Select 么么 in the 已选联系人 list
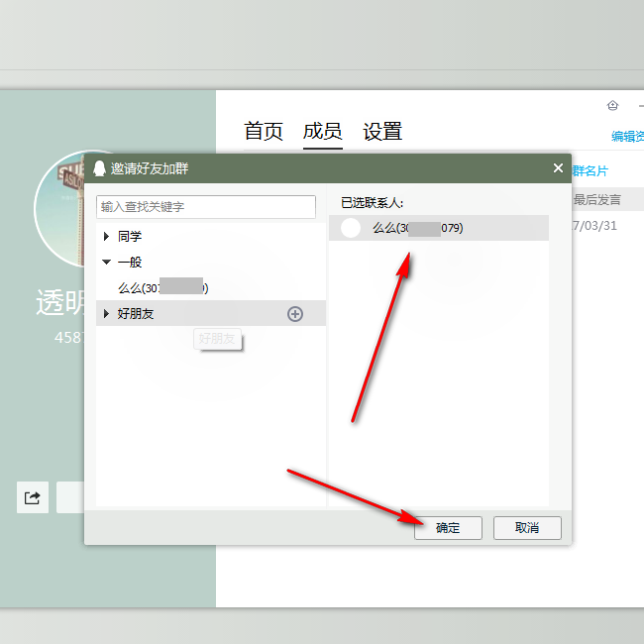Screen dimensions: 644x644 pyautogui.click(x=439, y=228)
